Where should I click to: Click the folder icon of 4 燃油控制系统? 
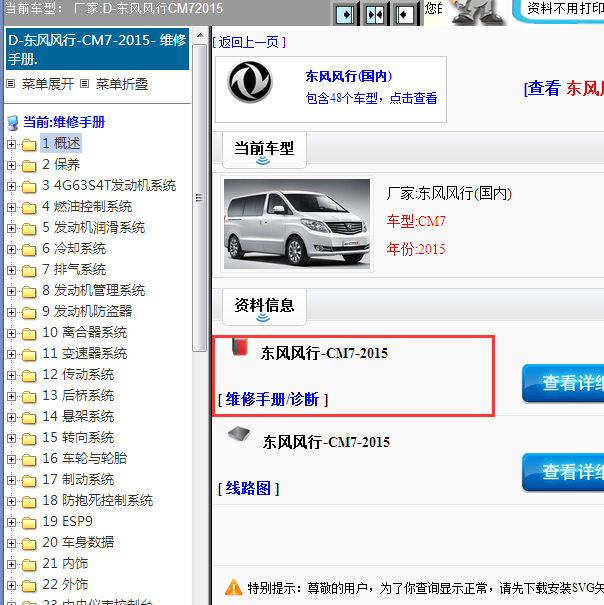29,208
